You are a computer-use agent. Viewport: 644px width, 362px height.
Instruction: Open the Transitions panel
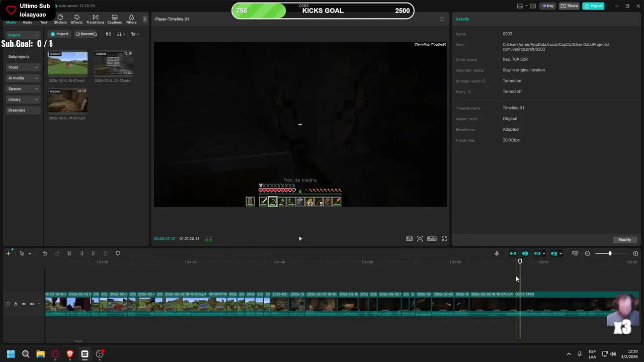pos(95,19)
